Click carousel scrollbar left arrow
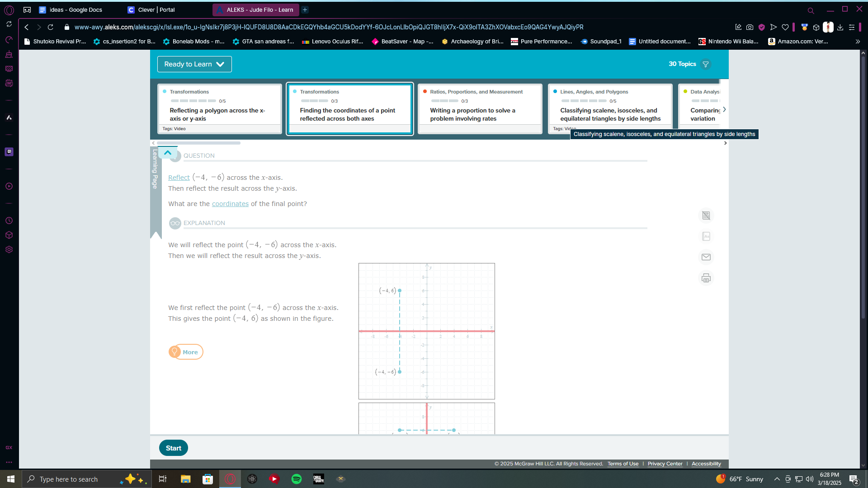The image size is (868, 488). point(153,143)
